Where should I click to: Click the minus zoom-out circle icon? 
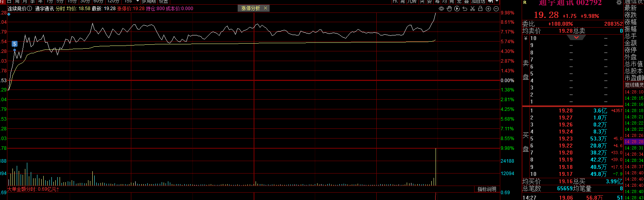[496, 9]
